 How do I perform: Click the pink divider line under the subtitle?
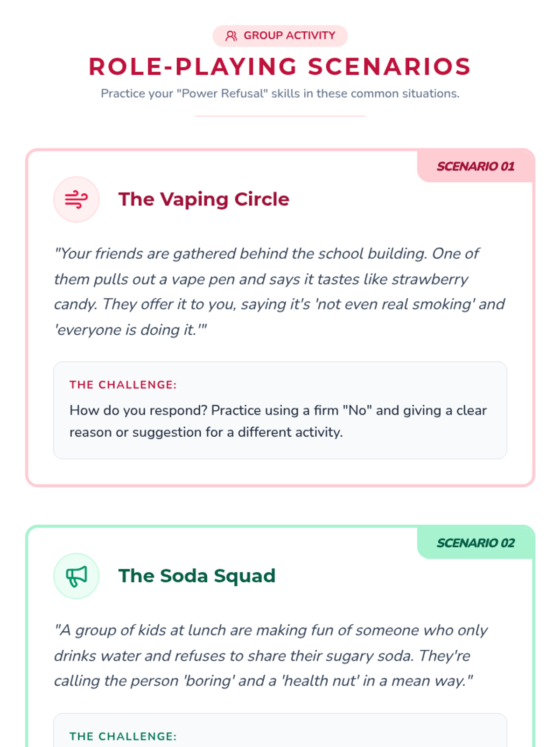[280, 116]
